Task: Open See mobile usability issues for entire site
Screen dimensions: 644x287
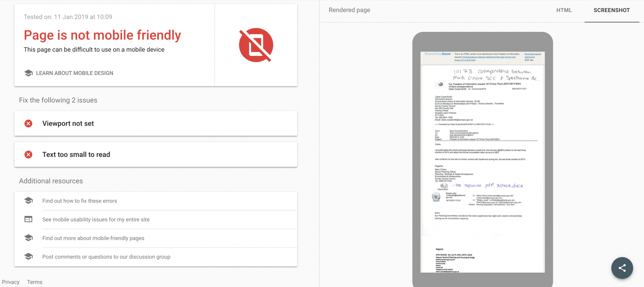Action: [x=96, y=220]
